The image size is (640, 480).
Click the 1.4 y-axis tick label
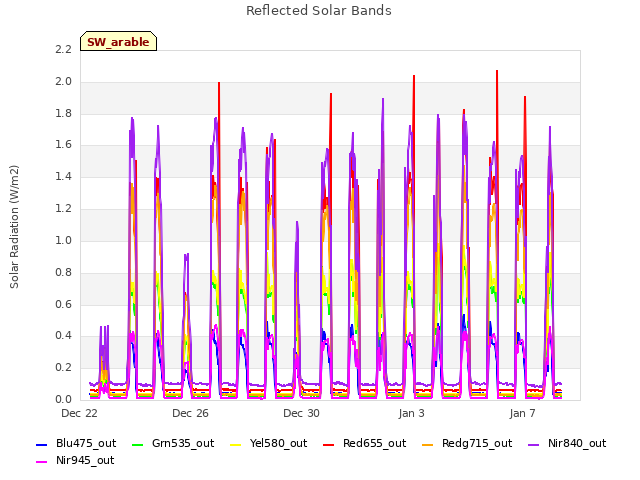(x=63, y=177)
